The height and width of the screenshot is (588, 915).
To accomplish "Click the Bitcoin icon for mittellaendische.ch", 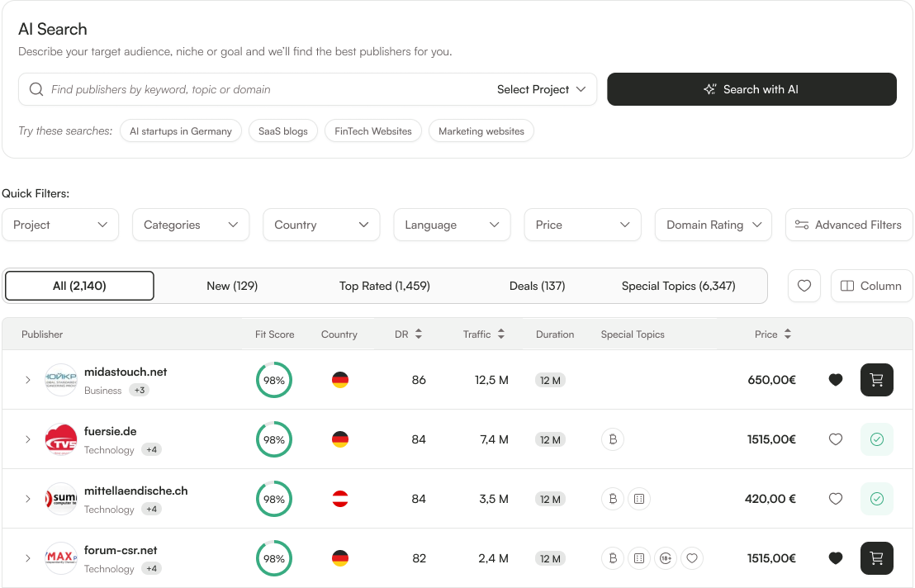I will (x=613, y=499).
